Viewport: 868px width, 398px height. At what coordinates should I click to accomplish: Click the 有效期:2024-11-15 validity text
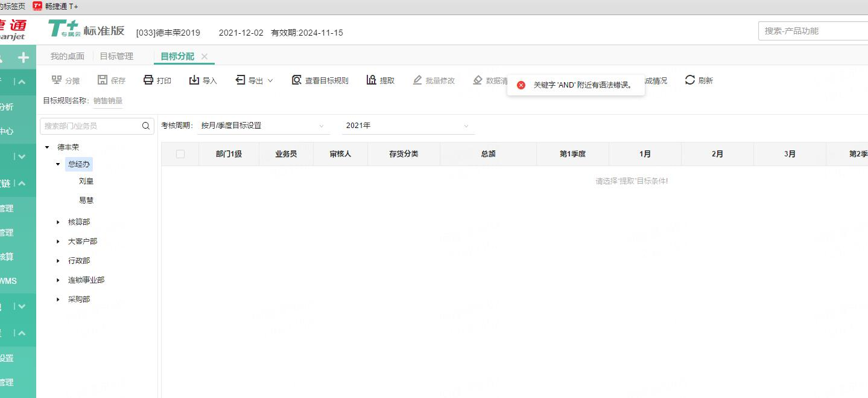coord(307,33)
